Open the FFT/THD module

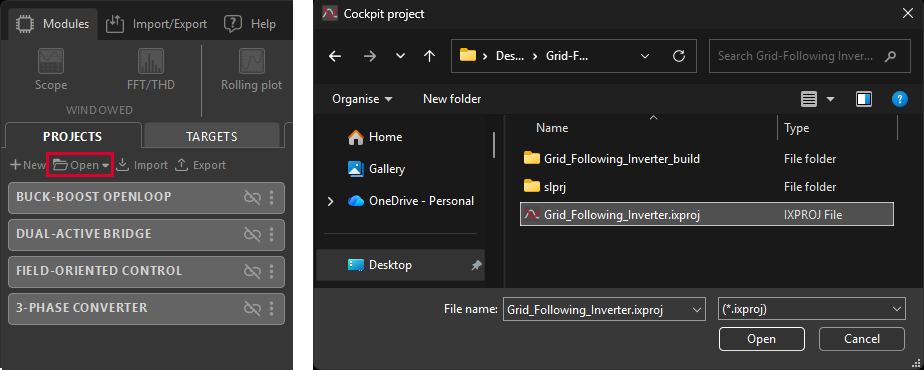tap(151, 70)
